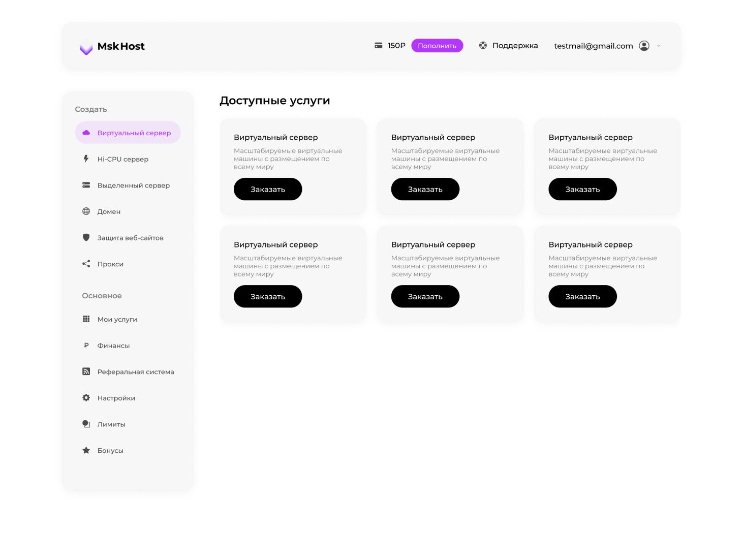Click the star Бонусы icon
Screen dimensions: 744x560
(86, 450)
